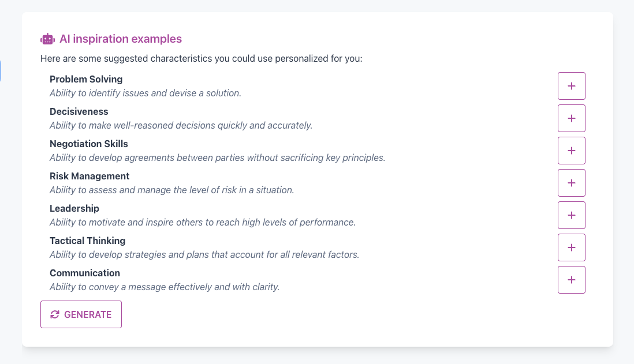This screenshot has width=634, height=364.
Task: Click the Negotiation Skills description text
Action: (218, 157)
